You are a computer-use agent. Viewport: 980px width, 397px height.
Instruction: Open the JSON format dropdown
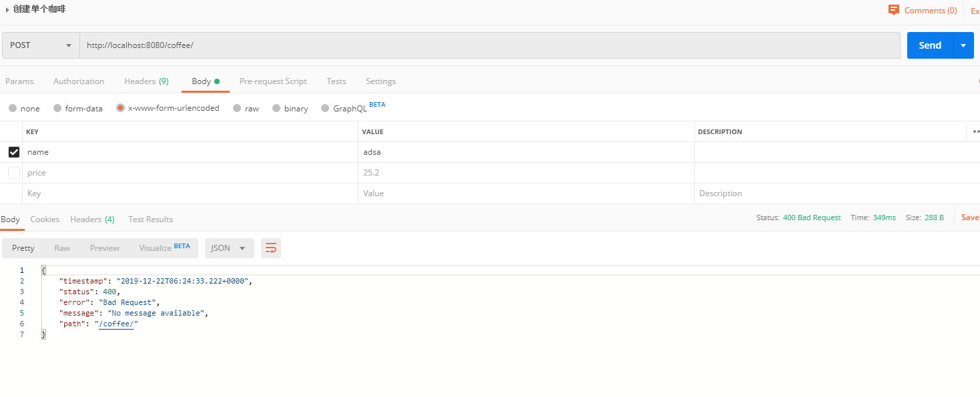coord(229,248)
